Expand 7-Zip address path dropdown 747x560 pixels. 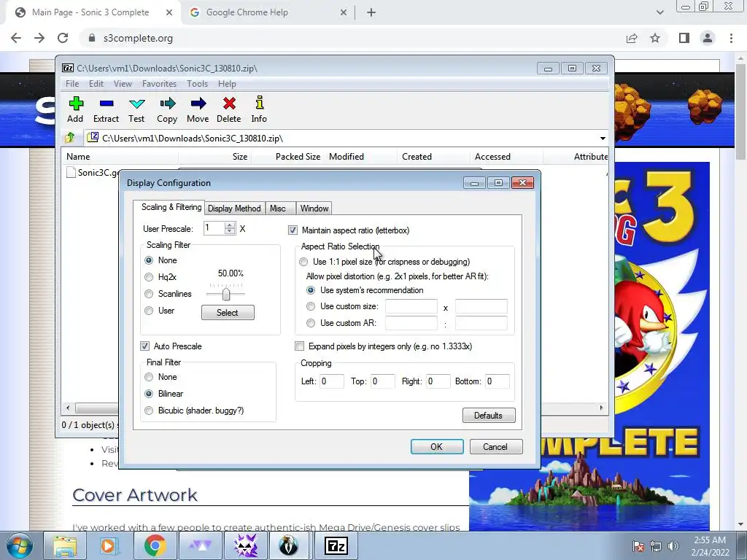click(603, 138)
